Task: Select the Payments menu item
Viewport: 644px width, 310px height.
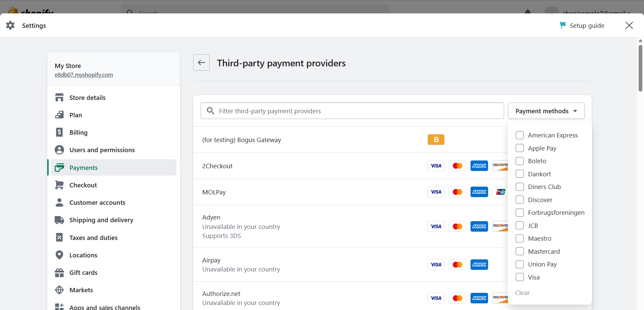Action: [x=114, y=168]
